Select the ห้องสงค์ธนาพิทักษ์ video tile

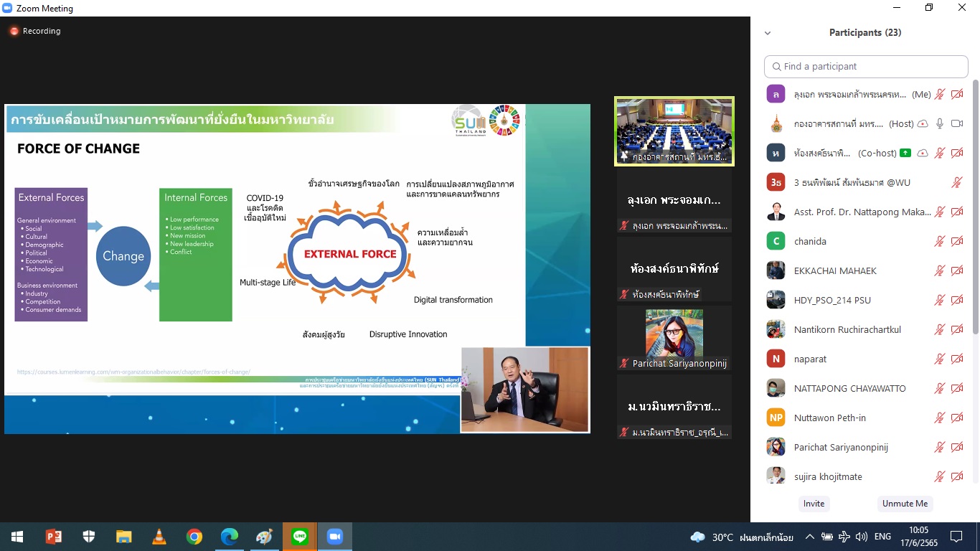click(674, 269)
